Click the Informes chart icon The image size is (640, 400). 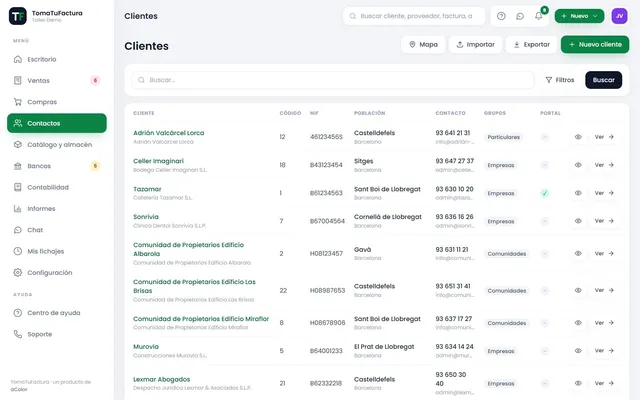click(18, 209)
